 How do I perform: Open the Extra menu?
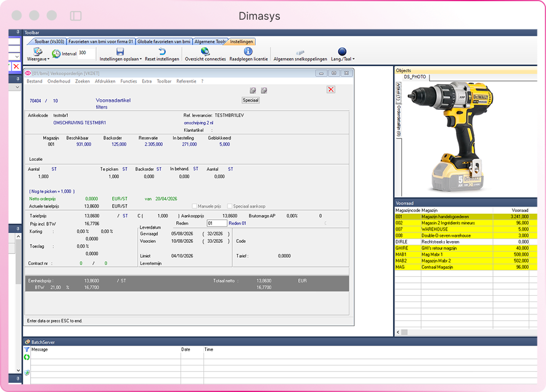tap(147, 81)
